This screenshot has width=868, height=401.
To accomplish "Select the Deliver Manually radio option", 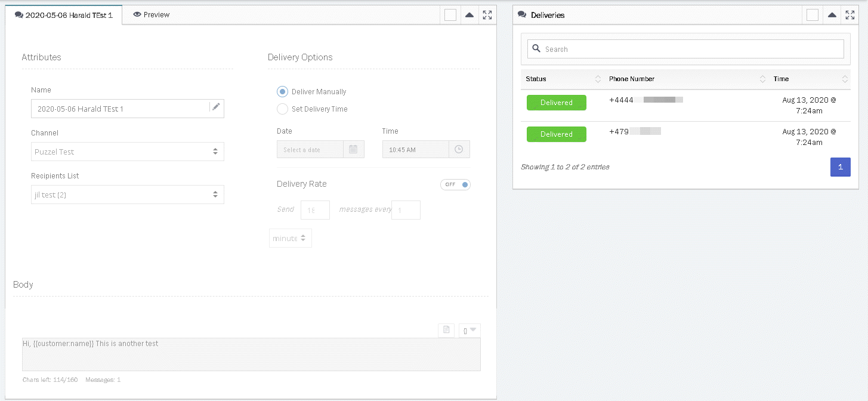I will [x=283, y=92].
